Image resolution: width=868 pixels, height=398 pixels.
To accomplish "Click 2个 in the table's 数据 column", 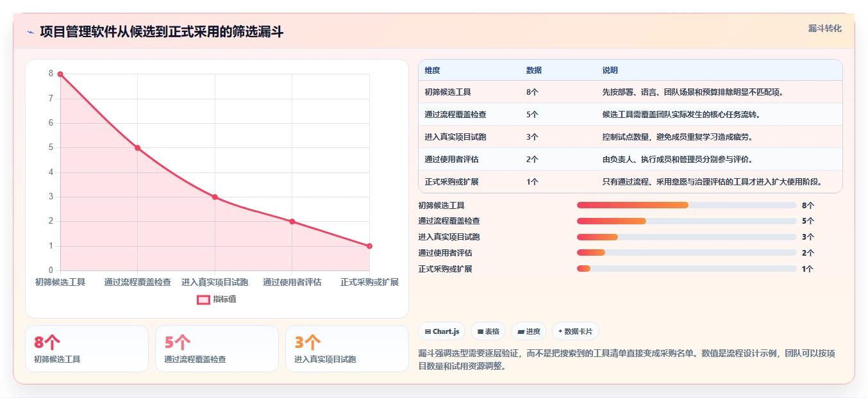I will [532, 160].
